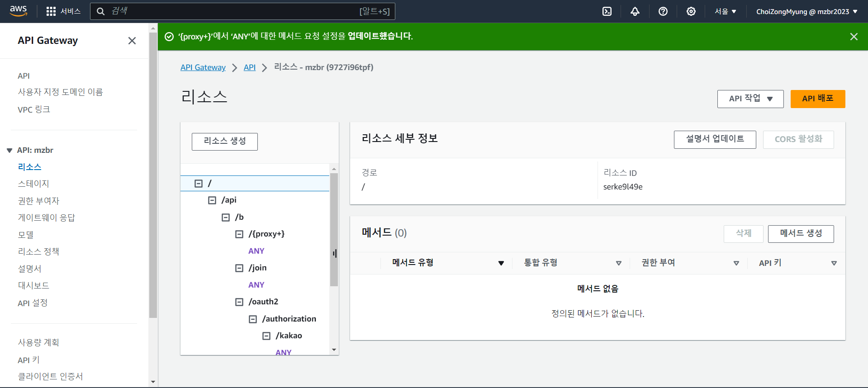Select the /authorization resource
The image size is (868, 388).
click(x=289, y=319)
